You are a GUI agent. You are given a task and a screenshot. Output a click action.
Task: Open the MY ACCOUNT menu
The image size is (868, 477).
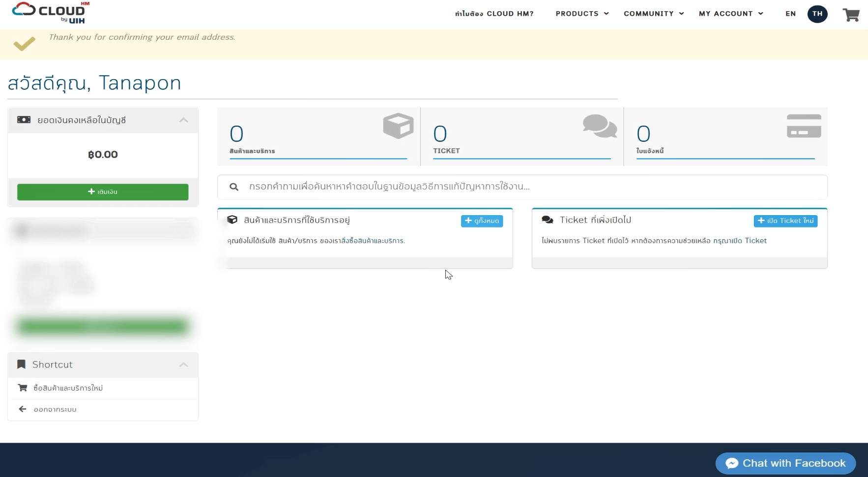pos(731,14)
